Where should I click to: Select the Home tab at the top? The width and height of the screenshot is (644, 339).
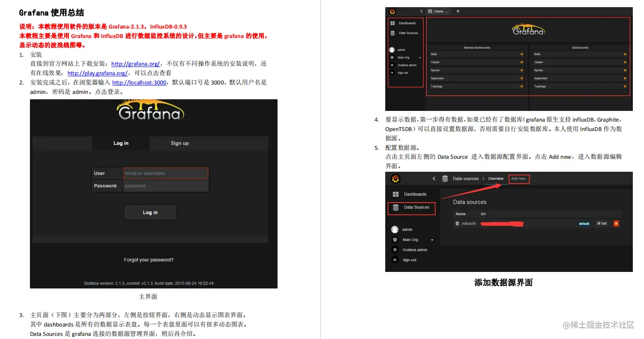point(438,11)
